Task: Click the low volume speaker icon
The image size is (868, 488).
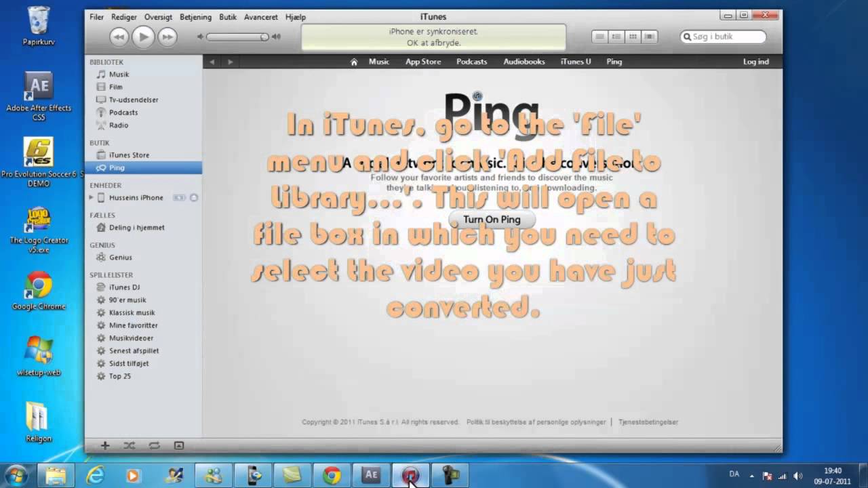Action: pyautogui.click(x=200, y=37)
